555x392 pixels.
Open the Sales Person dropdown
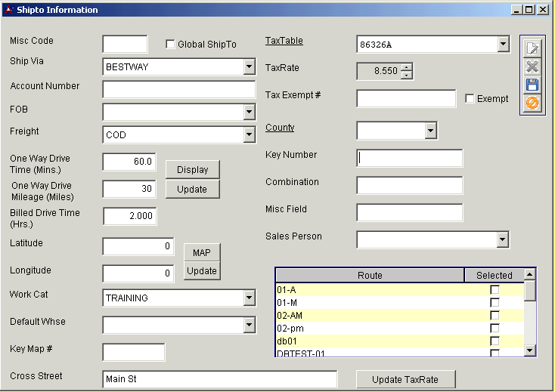(503, 239)
